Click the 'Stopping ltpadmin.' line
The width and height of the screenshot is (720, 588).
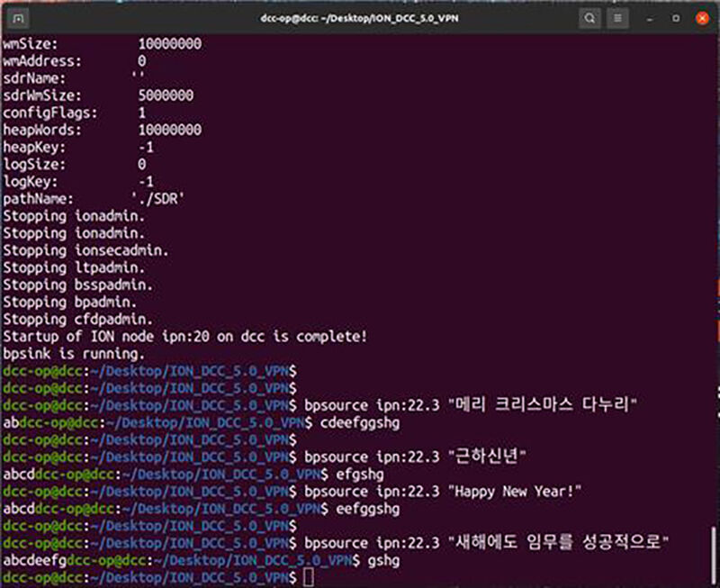tap(74, 267)
